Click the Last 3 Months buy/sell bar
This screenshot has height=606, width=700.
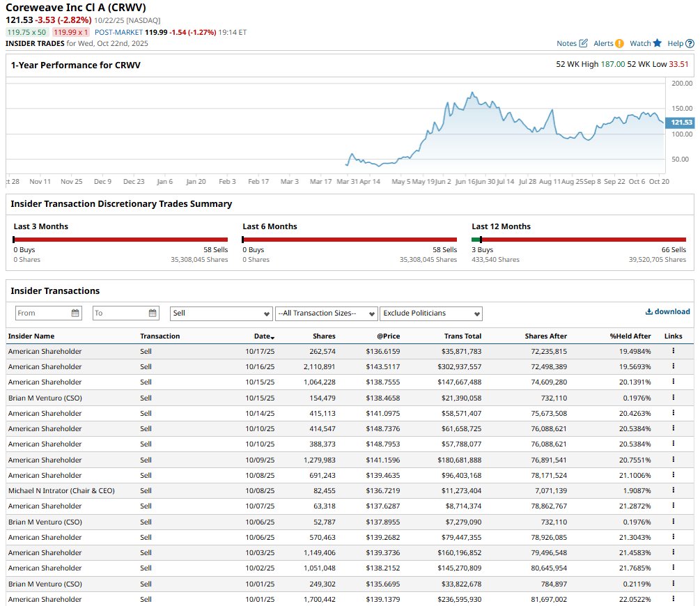click(x=120, y=240)
